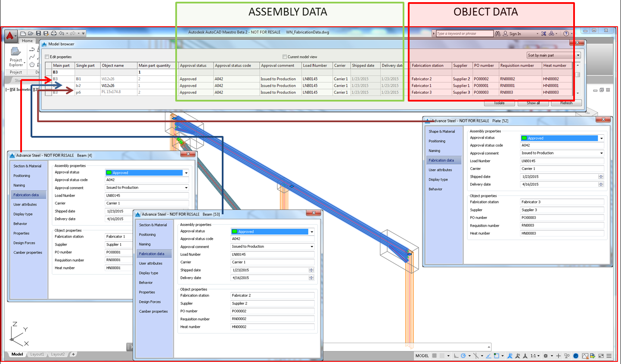Click Heat number field in Plate [52] dialog
This screenshot has height=364, width=621.
562,234
